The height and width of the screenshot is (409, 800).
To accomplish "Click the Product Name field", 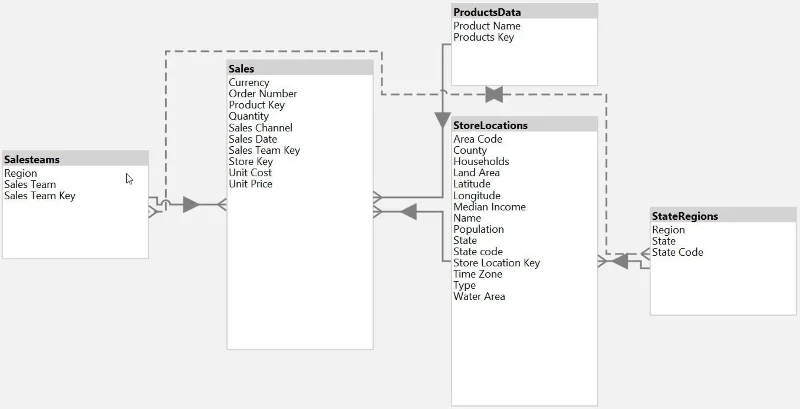I will 487,26.
